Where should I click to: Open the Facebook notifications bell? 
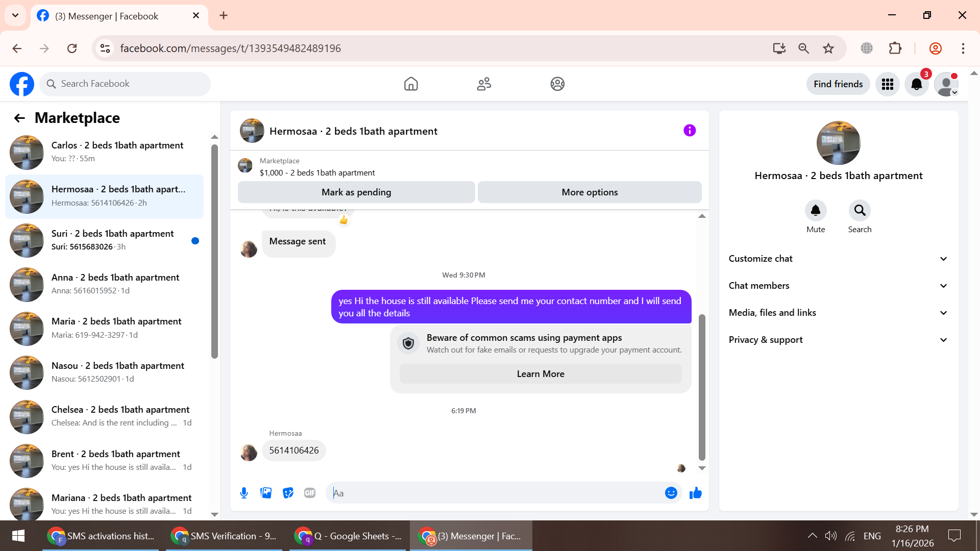click(x=917, y=84)
